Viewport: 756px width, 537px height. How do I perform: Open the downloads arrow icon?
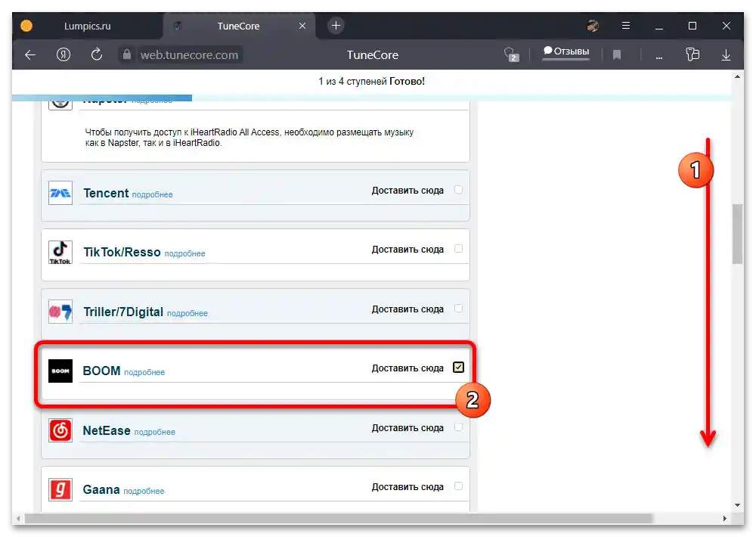pyautogui.click(x=726, y=55)
